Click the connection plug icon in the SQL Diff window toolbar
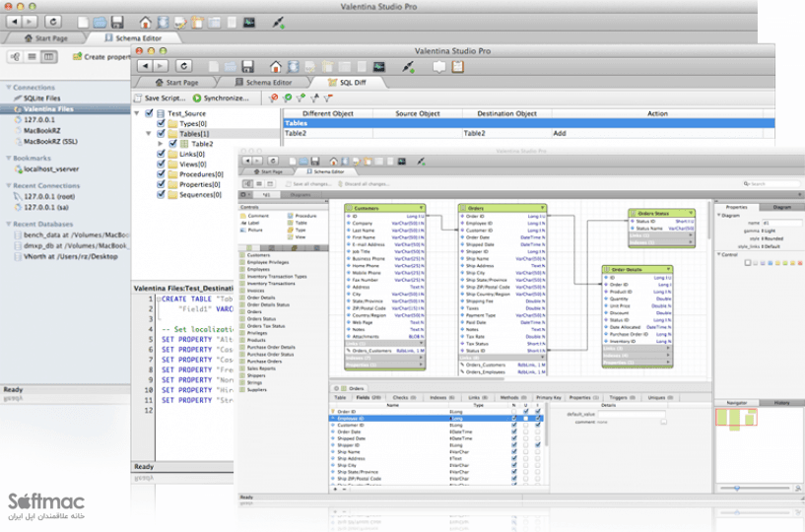The width and height of the screenshot is (805, 532). click(x=408, y=67)
